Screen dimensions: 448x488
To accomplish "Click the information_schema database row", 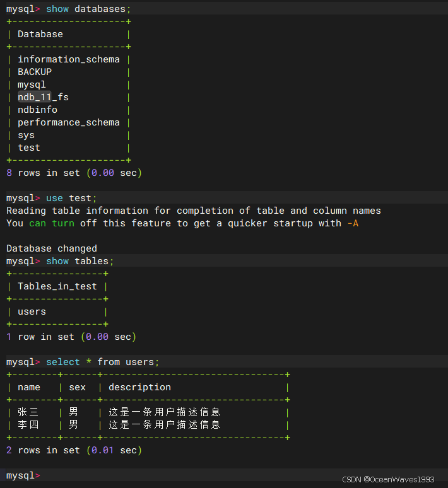I will click(x=69, y=59).
